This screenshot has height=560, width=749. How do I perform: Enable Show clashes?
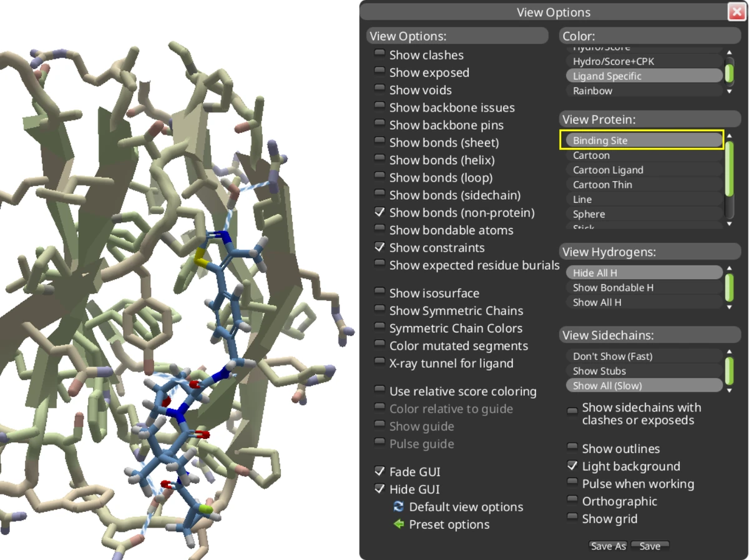tap(379, 54)
